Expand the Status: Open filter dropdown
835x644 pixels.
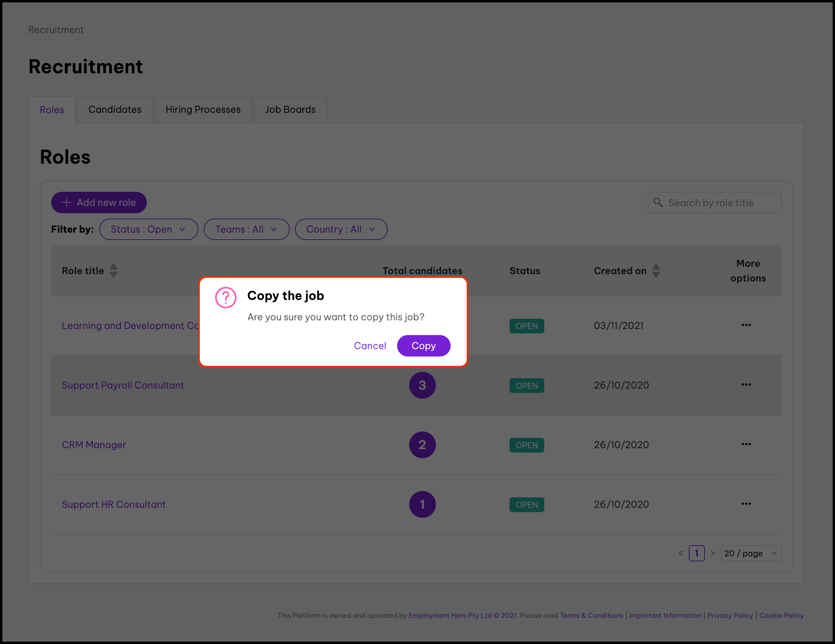click(x=148, y=230)
